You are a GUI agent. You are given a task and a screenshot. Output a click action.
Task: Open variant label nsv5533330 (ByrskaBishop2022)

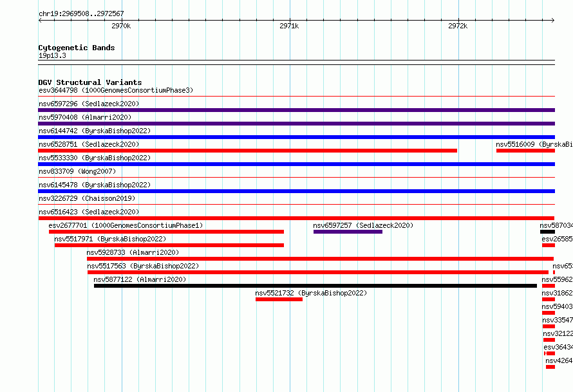tap(95, 158)
